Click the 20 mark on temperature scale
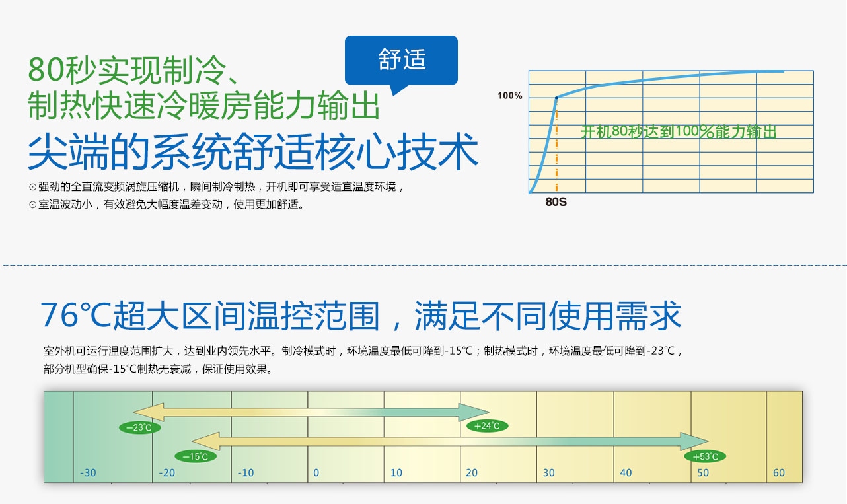The image size is (847, 504). [x=472, y=473]
